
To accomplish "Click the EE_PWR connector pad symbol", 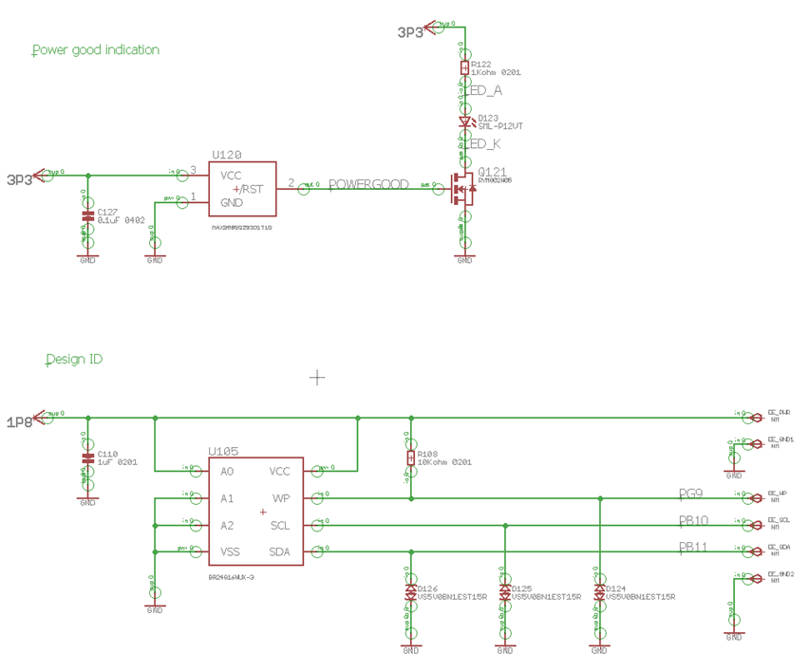I will pyautogui.click(x=757, y=418).
